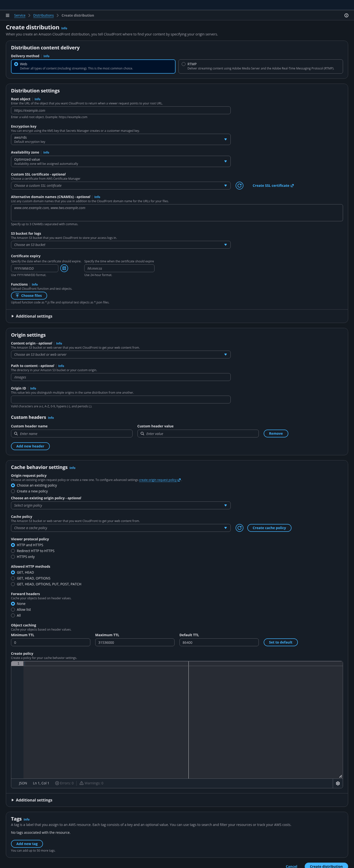Refresh the SSL certificate list
The height and width of the screenshot is (868, 354).
[239, 186]
